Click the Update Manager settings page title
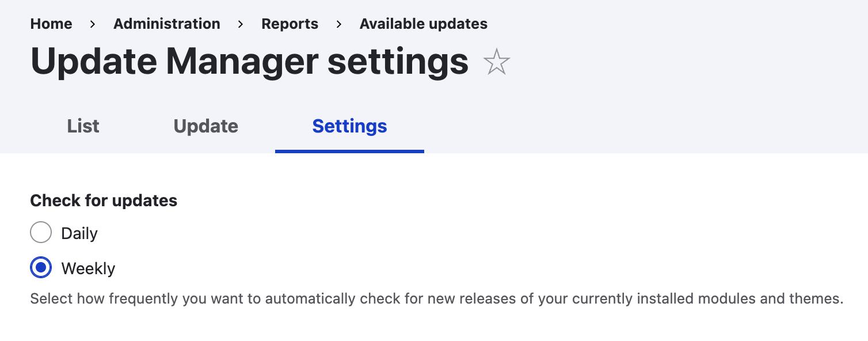 tap(250, 61)
